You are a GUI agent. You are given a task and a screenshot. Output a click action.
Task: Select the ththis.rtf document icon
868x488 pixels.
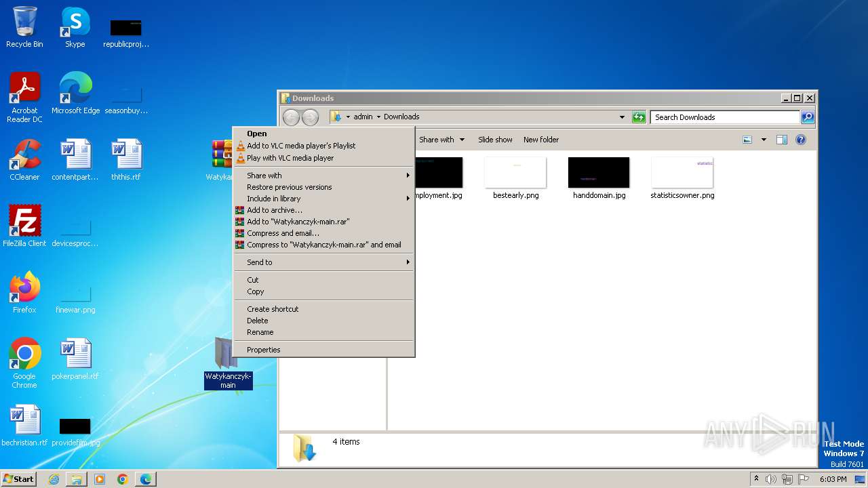pos(125,159)
